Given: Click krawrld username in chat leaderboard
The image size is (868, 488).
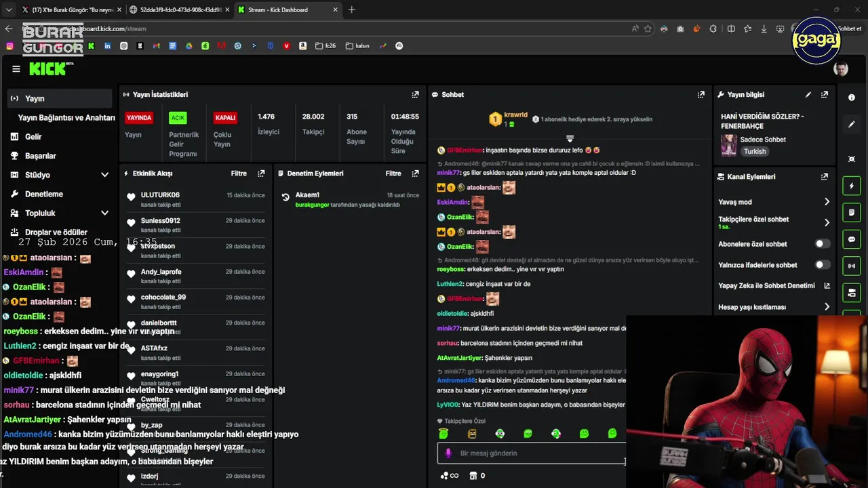Looking at the screenshot, I should (516, 115).
